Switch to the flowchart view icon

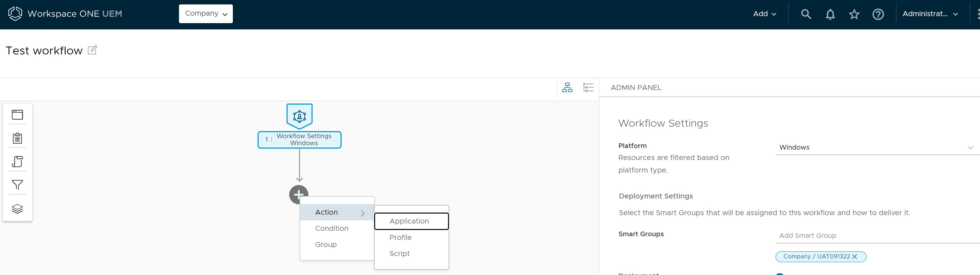point(567,87)
